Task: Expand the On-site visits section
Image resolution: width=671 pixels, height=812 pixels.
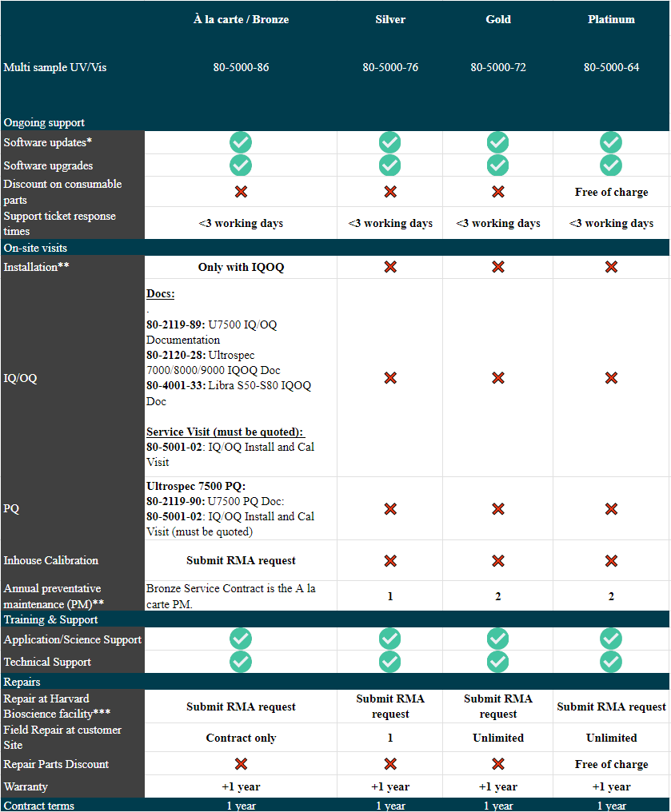Action: pos(35,248)
